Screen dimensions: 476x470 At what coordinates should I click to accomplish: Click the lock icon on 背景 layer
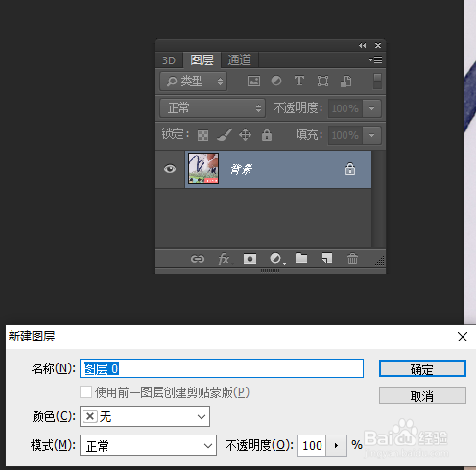coord(350,169)
